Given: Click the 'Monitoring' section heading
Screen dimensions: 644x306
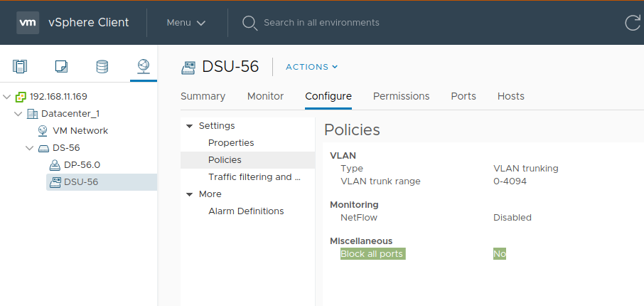Looking at the screenshot, I should pos(354,205).
